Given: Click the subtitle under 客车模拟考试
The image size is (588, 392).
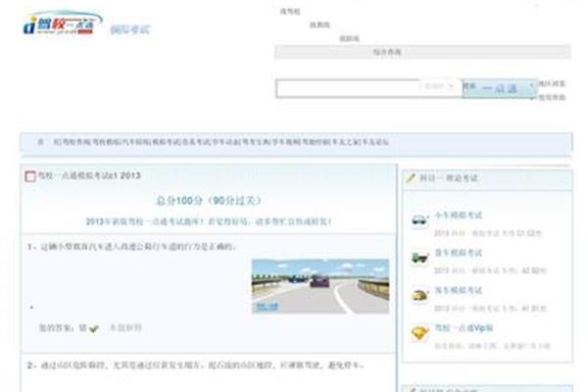Looking at the screenshot, I should coord(490,309).
